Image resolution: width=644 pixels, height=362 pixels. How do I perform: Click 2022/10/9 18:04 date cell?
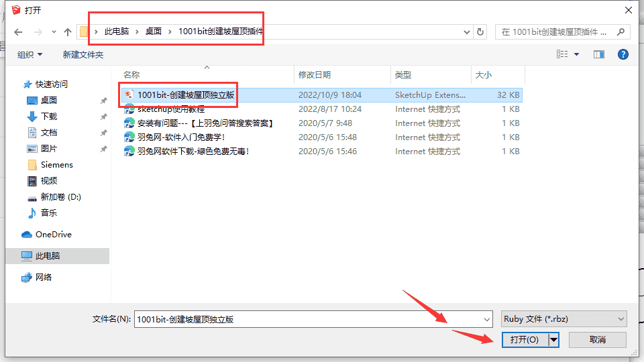coord(330,95)
